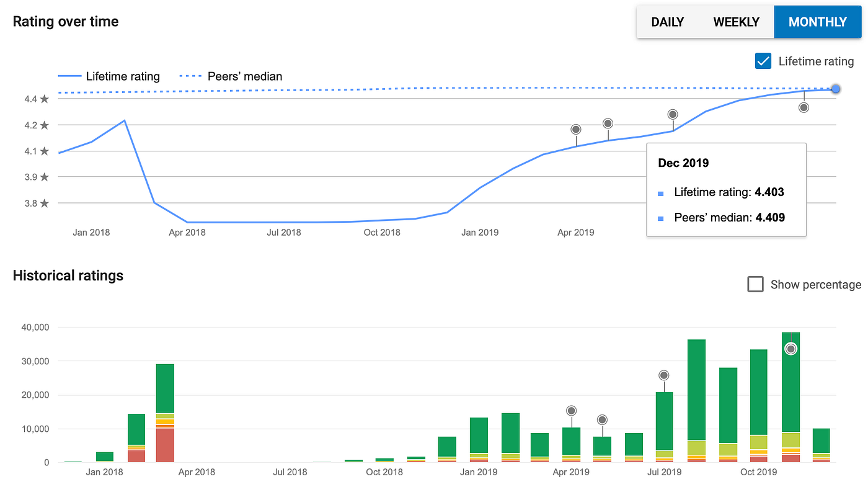
Task: Switch to the DAILY view
Action: [x=668, y=22]
